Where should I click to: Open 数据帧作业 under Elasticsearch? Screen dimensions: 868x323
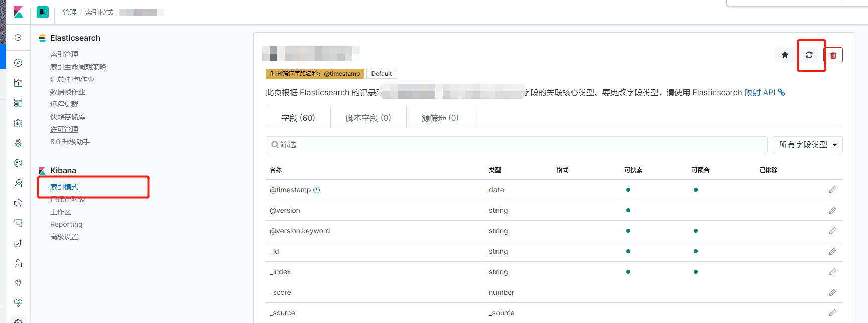(x=68, y=92)
